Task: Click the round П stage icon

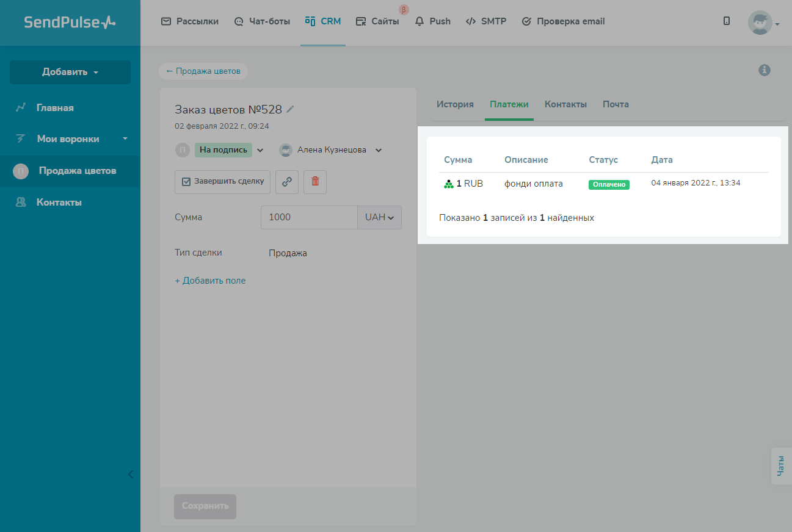Action: click(183, 150)
